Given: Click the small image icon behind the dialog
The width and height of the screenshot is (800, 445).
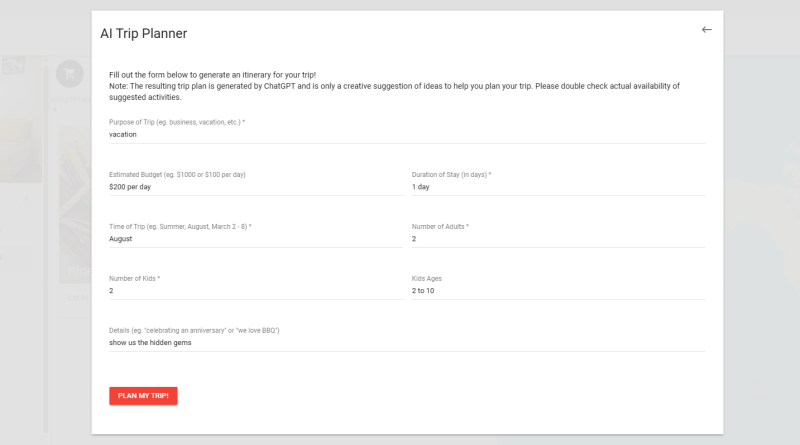Looking at the screenshot, I should point(14,67).
